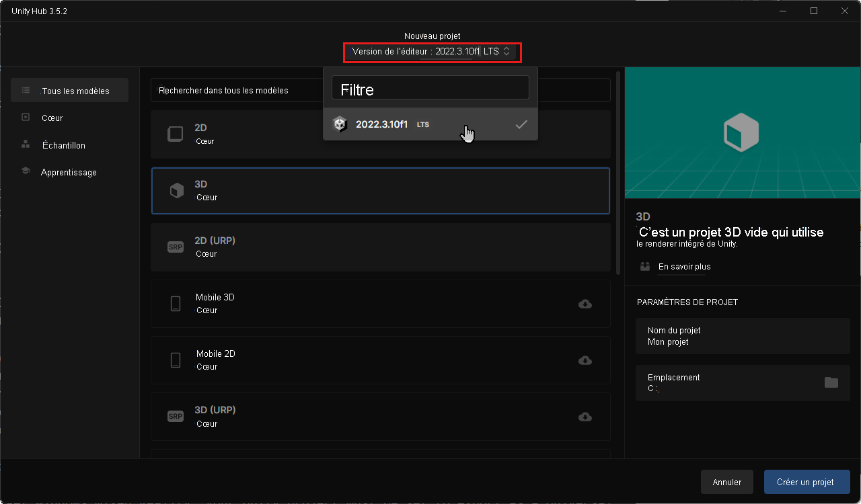Select editor version 2022.3.10f1 LTS
Screen dimensions: 861x504
430,124
